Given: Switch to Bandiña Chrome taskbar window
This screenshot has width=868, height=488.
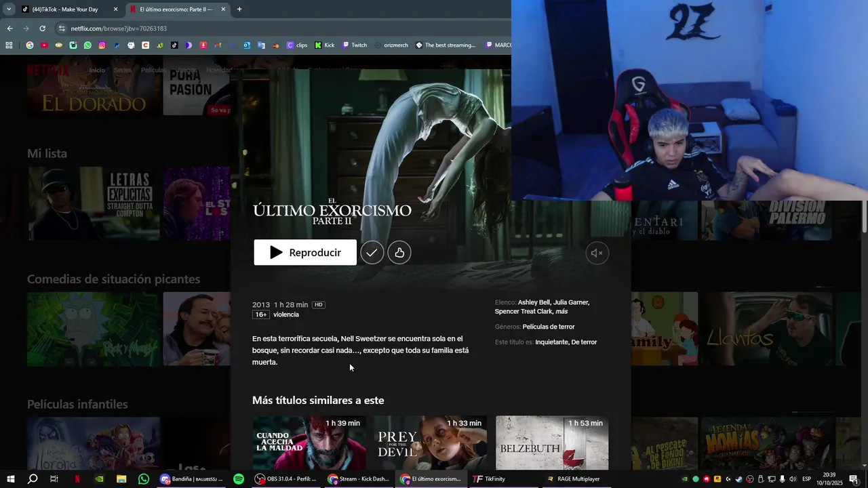Looking at the screenshot, I should pos(191,479).
